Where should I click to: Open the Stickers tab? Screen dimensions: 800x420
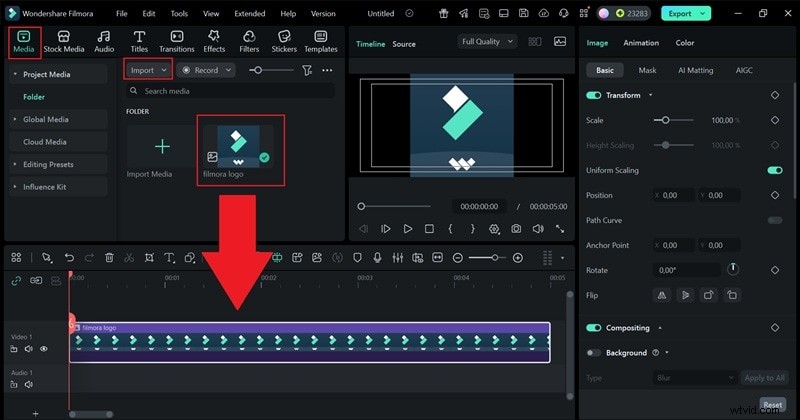[284, 42]
